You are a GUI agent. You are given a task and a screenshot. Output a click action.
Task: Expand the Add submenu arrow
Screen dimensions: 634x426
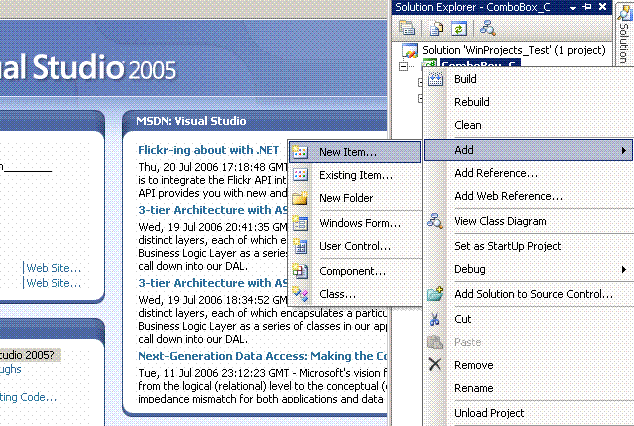point(623,150)
